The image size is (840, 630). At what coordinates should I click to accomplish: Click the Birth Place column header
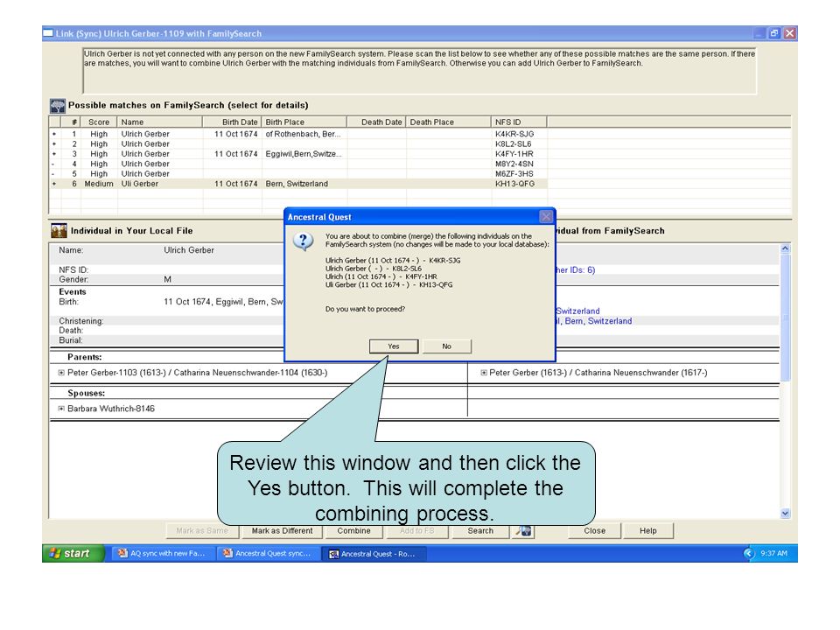[304, 122]
